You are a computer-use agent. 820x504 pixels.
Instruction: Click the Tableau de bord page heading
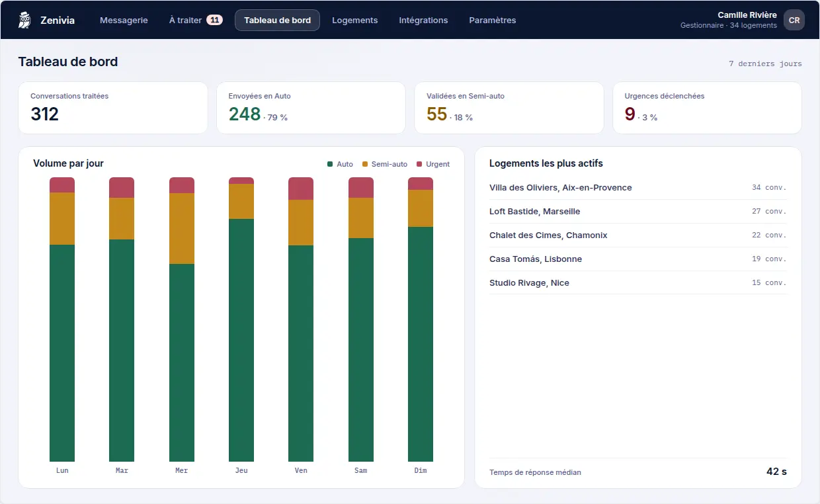pos(68,62)
